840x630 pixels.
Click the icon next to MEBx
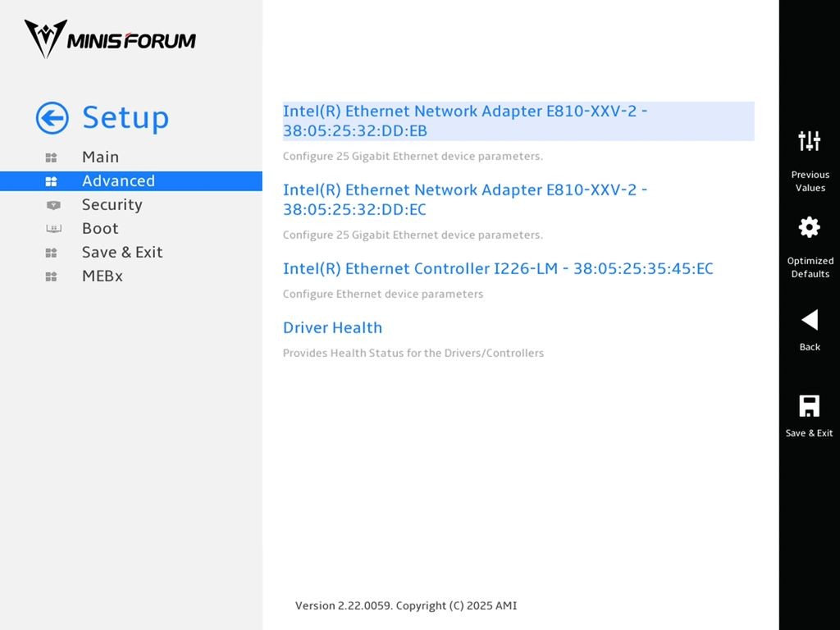click(x=52, y=276)
